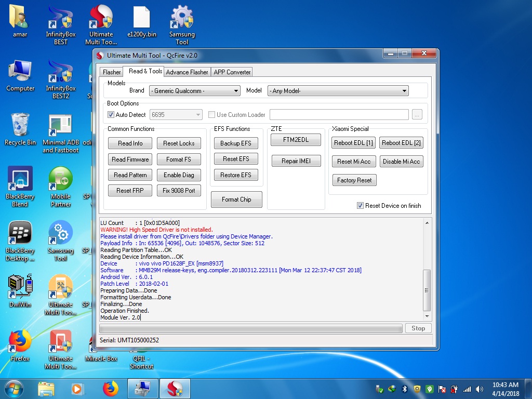Click the Reset Mi Acc button
Screen dimensions: 532x399
pos(354,162)
